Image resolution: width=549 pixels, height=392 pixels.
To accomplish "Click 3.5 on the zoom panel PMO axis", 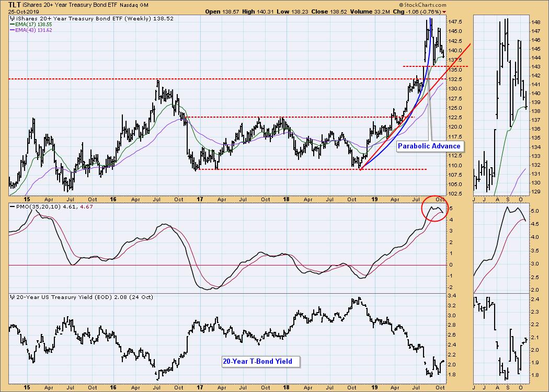I will 535,251.
